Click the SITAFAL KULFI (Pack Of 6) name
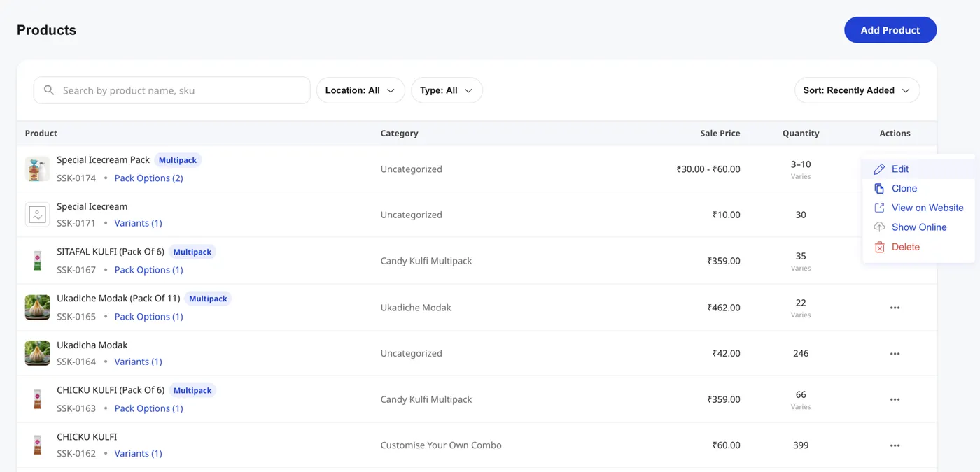The width and height of the screenshot is (980, 472). point(111,252)
